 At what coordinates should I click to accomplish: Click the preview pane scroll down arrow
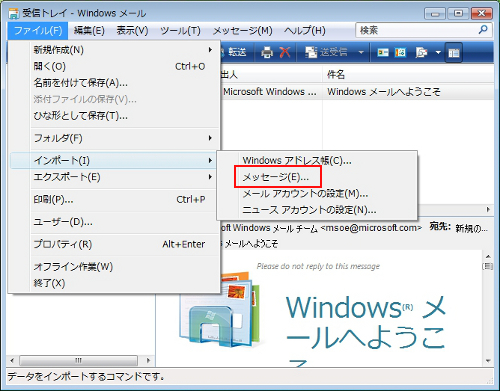tap(488, 361)
